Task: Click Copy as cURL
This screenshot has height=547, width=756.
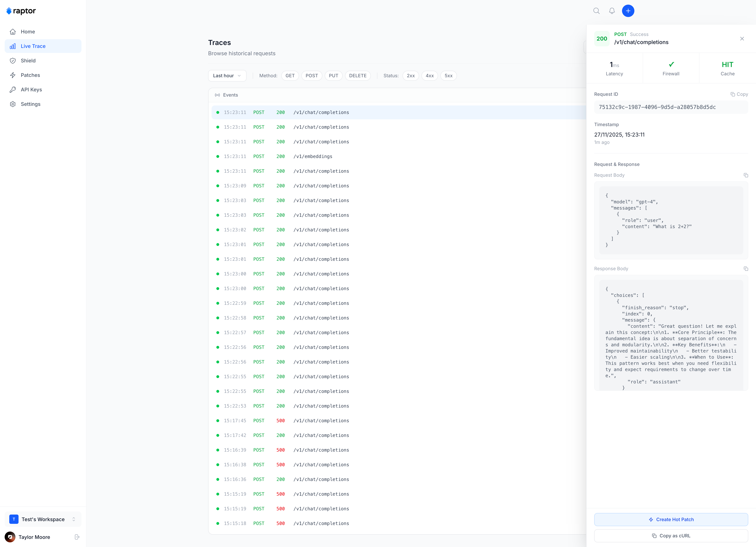Action: (x=671, y=536)
